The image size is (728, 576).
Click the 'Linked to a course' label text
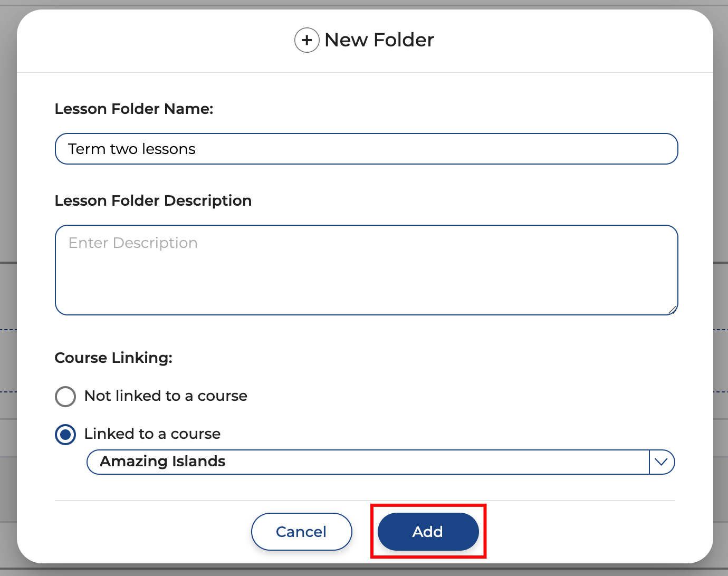pos(152,434)
